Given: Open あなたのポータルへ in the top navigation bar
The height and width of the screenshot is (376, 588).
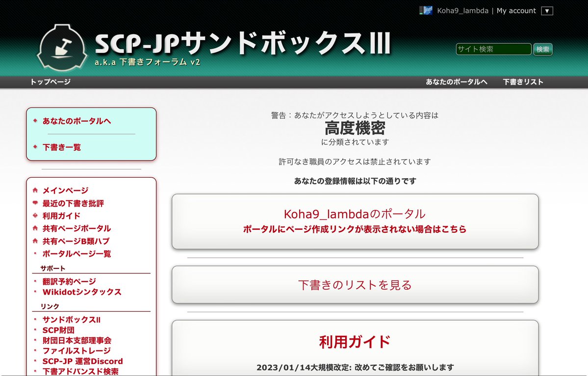Looking at the screenshot, I should (457, 82).
